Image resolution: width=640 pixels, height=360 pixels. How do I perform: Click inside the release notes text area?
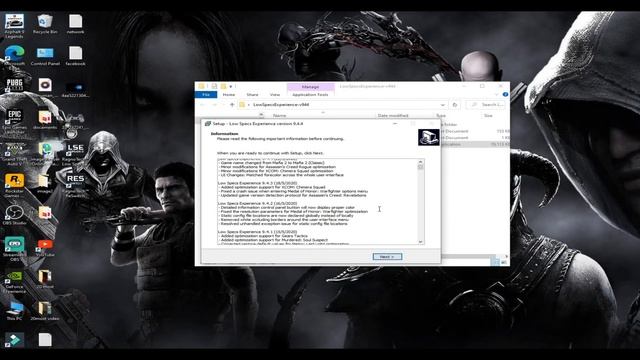coord(317,202)
